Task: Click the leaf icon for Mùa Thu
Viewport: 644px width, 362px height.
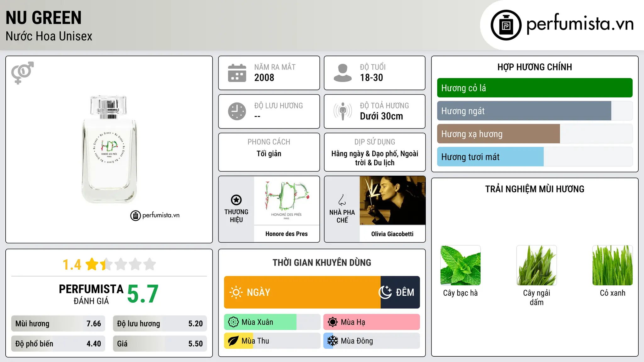Action: coord(233,341)
